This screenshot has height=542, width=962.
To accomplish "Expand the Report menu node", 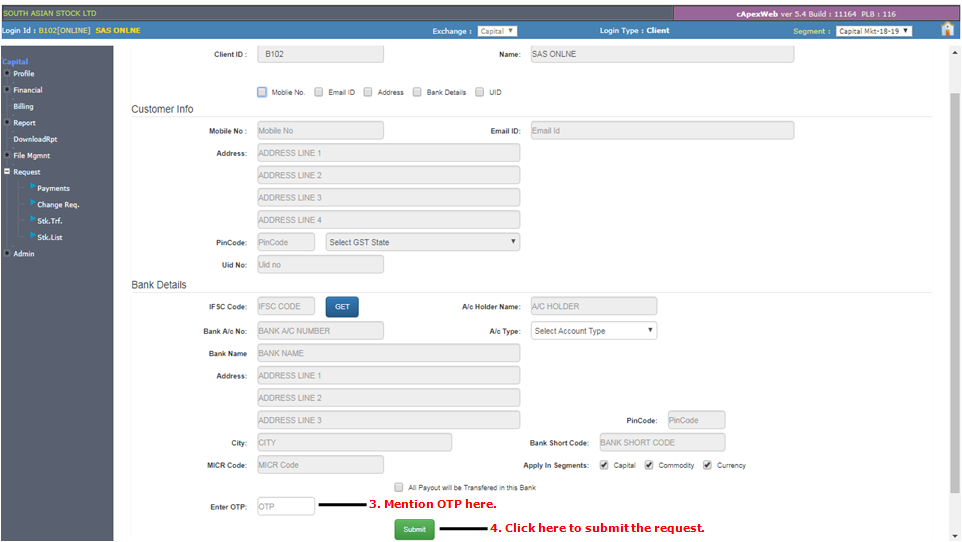I will click(x=7, y=122).
